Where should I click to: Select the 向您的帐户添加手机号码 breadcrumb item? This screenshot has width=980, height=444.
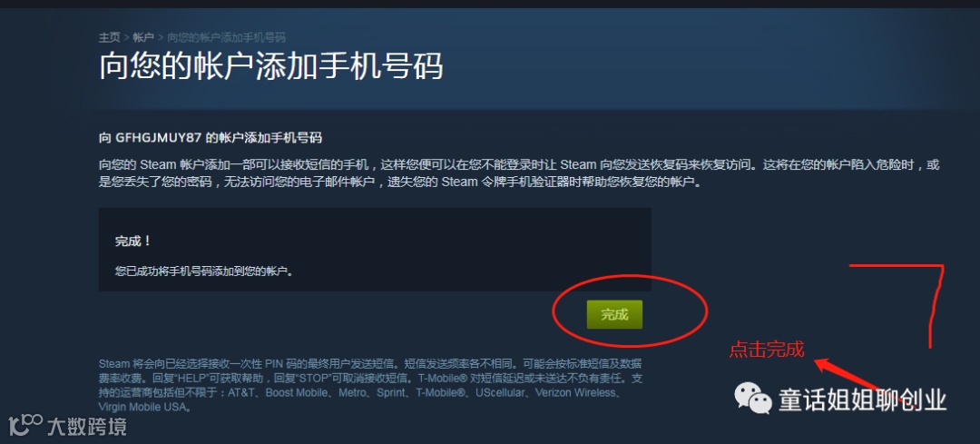point(226,37)
